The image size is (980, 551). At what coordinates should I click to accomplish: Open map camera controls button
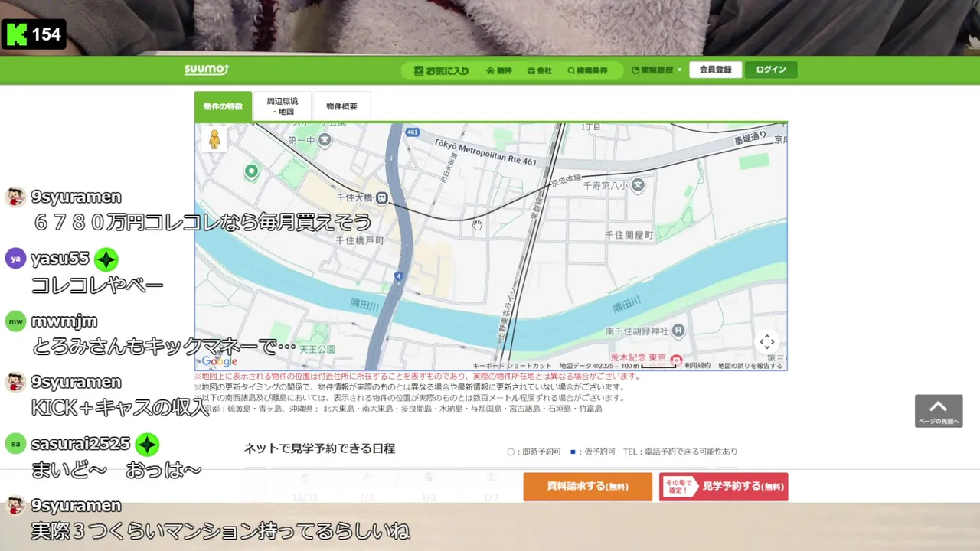[x=767, y=342]
